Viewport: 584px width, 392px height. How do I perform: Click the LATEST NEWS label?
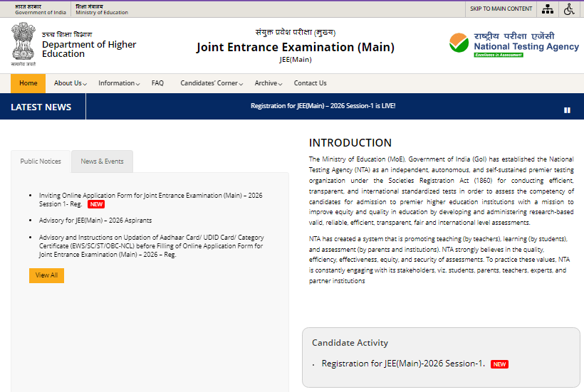(41, 107)
